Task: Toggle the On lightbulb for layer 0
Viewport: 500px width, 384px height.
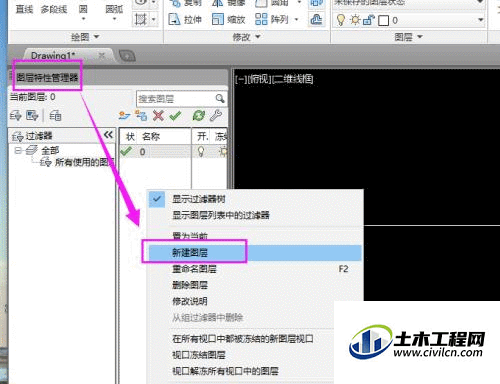Action: click(x=201, y=152)
